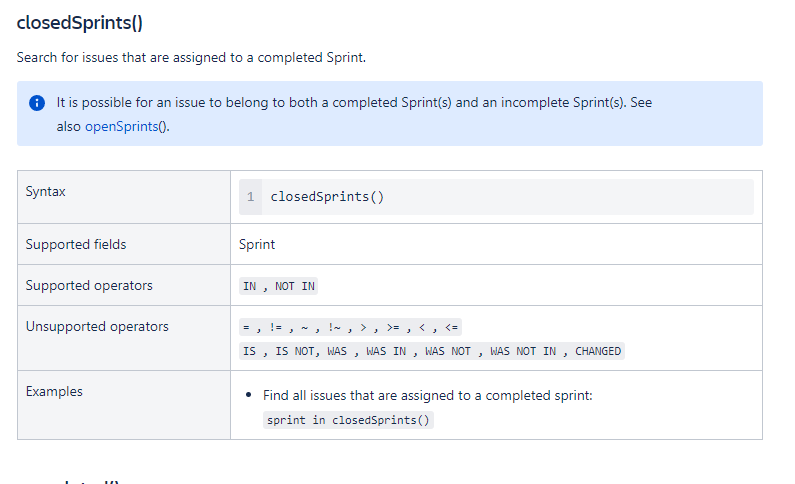
Task: Click the Sprint field value
Action: pos(257,244)
